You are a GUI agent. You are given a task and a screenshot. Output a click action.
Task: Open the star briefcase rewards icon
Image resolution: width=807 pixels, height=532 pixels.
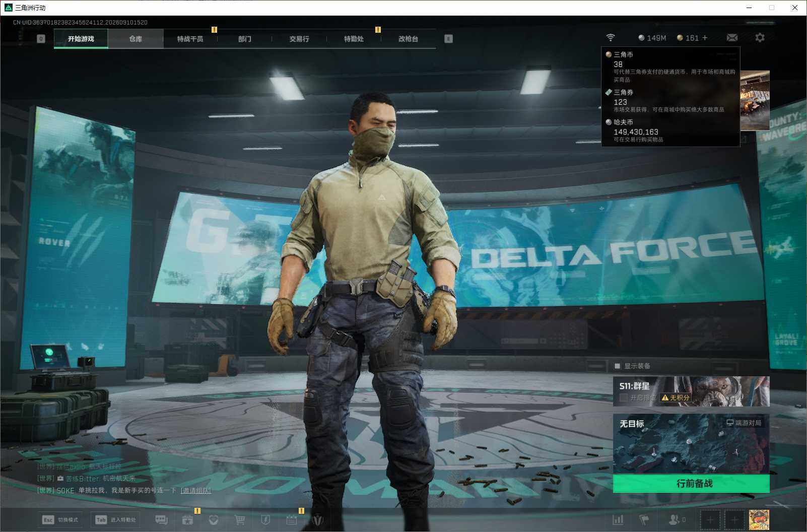click(187, 520)
